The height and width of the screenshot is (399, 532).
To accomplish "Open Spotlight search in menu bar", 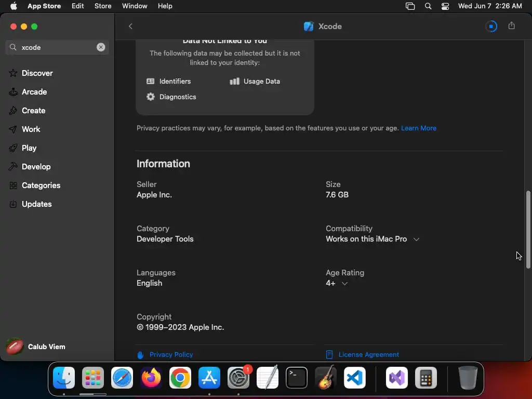I will (x=428, y=6).
